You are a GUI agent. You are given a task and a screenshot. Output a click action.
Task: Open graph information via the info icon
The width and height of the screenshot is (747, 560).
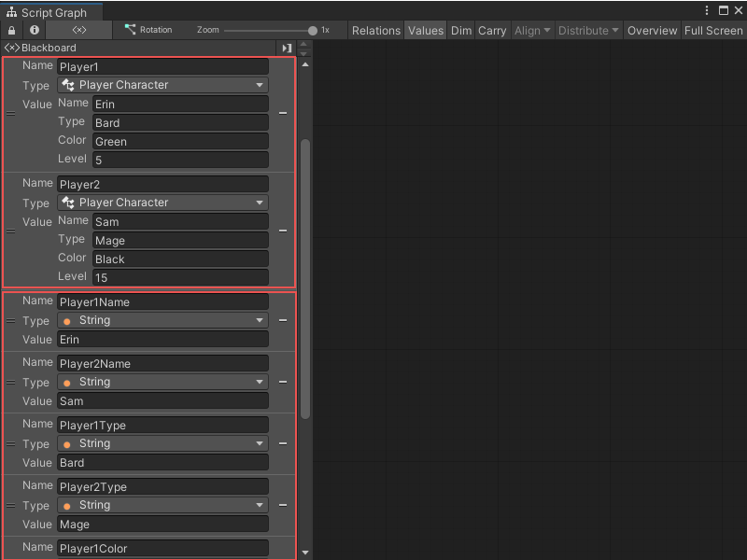[x=34, y=30]
